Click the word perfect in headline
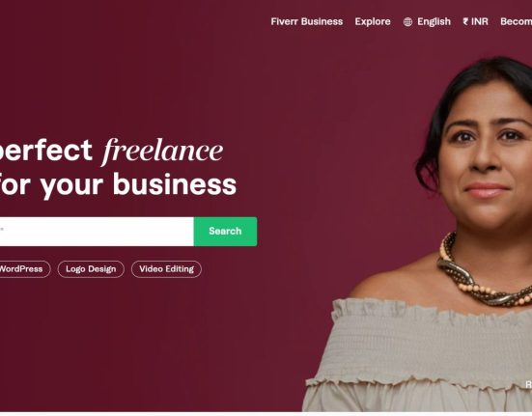The height and width of the screenshot is (416, 532). click(x=45, y=151)
